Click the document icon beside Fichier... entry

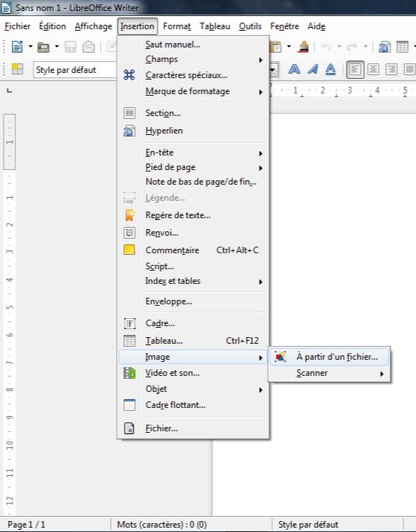(129, 428)
